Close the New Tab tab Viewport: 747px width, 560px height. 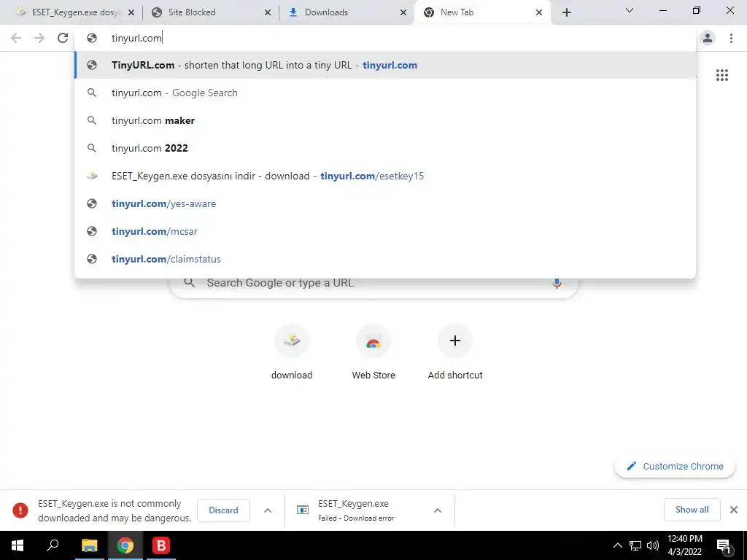click(x=539, y=12)
